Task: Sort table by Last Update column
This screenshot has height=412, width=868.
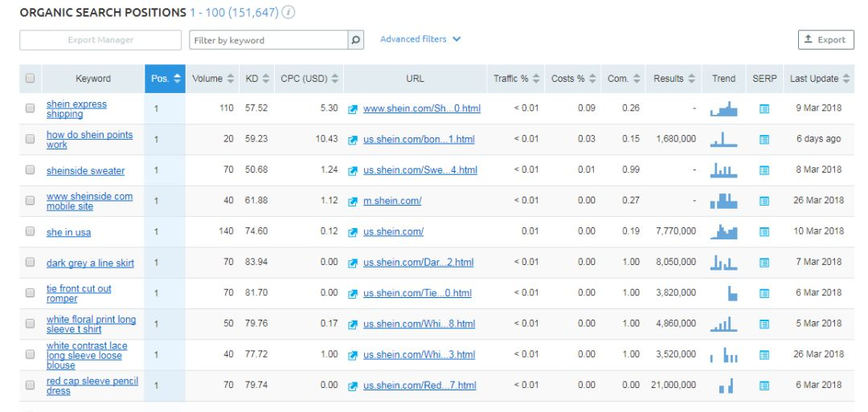Action: (819, 79)
